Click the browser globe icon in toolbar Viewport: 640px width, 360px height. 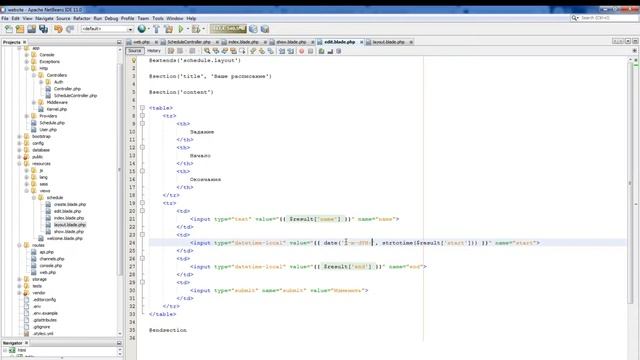pos(141,29)
